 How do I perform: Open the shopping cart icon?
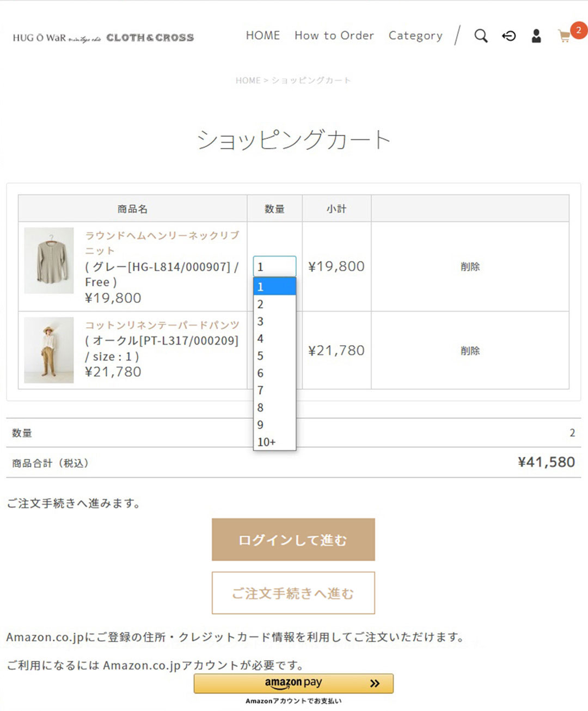point(565,36)
